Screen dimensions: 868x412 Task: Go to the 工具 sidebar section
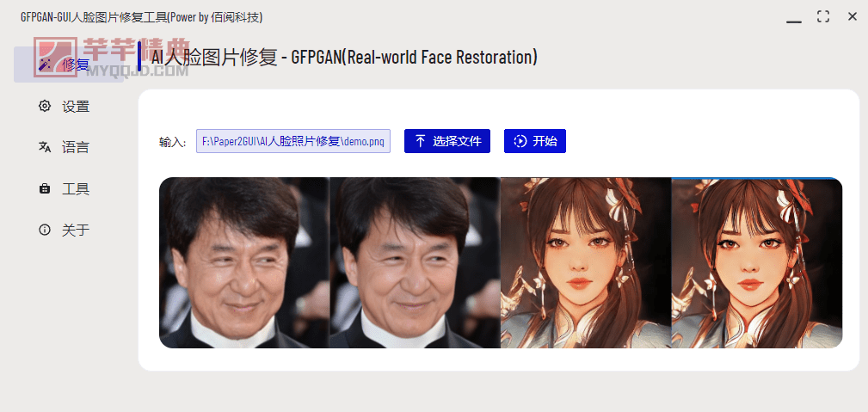(x=76, y=189)
